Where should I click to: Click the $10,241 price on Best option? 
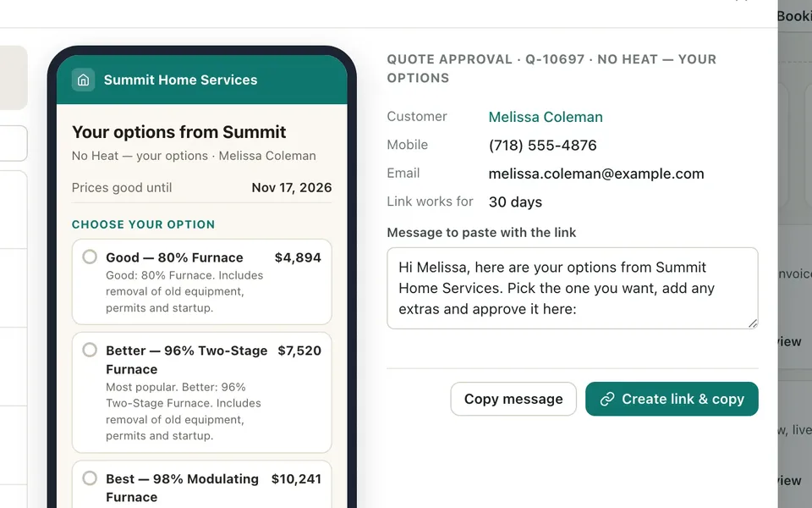tap(296, 478)
